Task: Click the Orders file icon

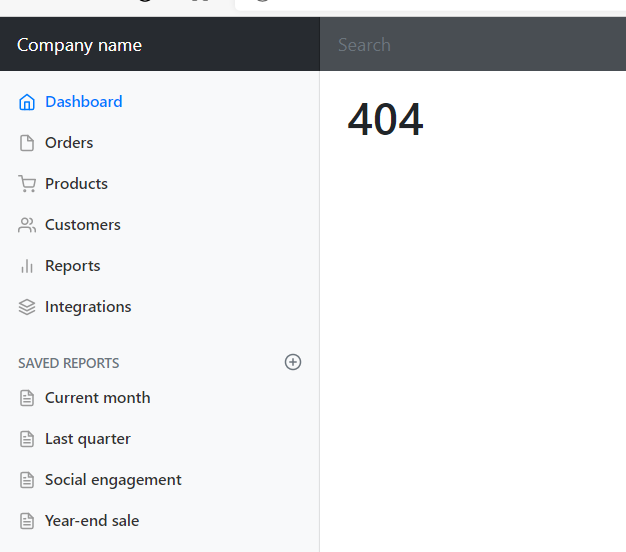Action: click(27, 143)
